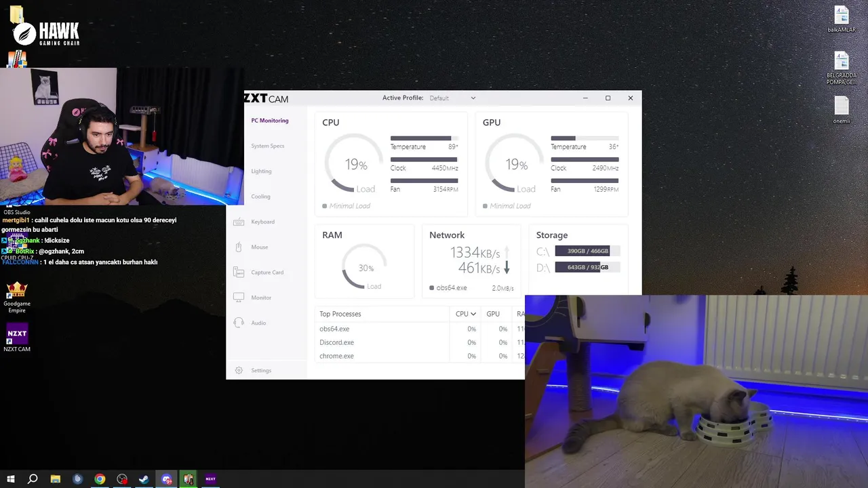Image resolution: width=868 pixels, height=488 pixels.
Task: Click the taskbar Search magnifier
Action: pyautogui.click(x=33, y=479)
